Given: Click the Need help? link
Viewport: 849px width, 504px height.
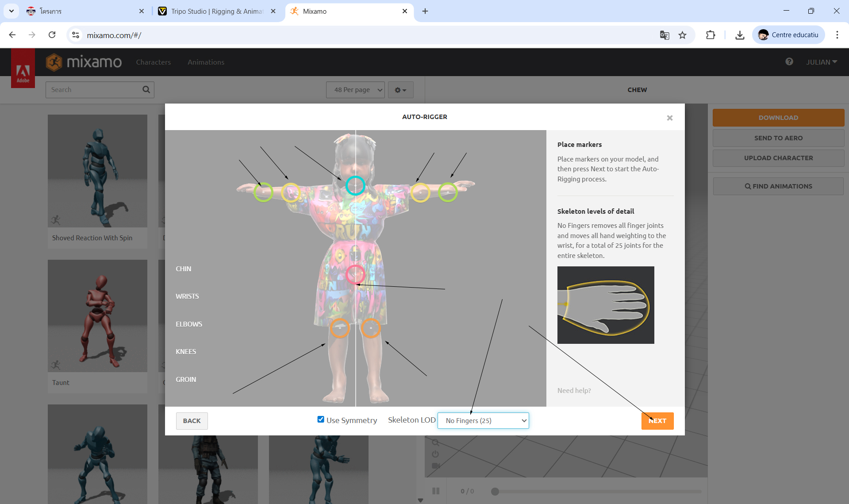Looking at the screenshot, I should tap(574, 390).
